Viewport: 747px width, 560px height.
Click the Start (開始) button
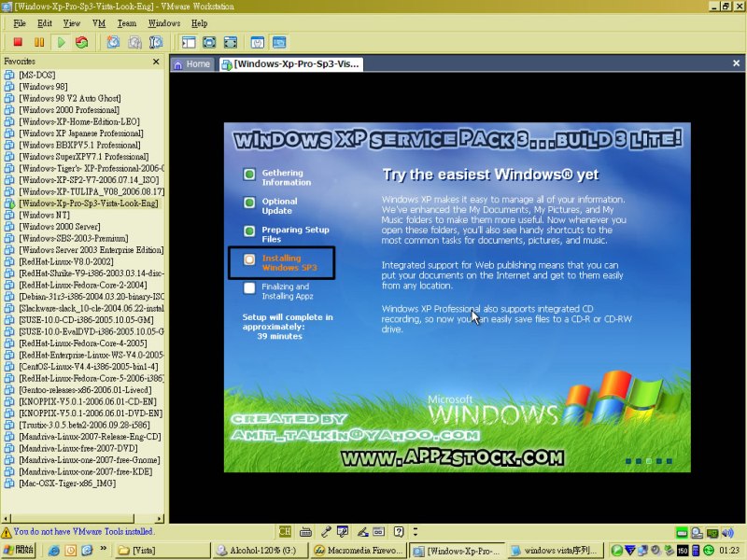[x=18, y=551]
